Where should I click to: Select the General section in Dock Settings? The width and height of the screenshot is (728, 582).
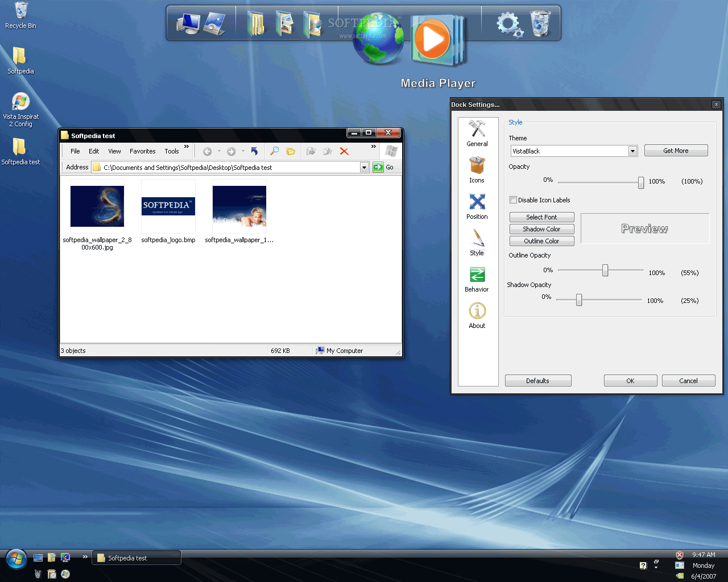point(477,134)
